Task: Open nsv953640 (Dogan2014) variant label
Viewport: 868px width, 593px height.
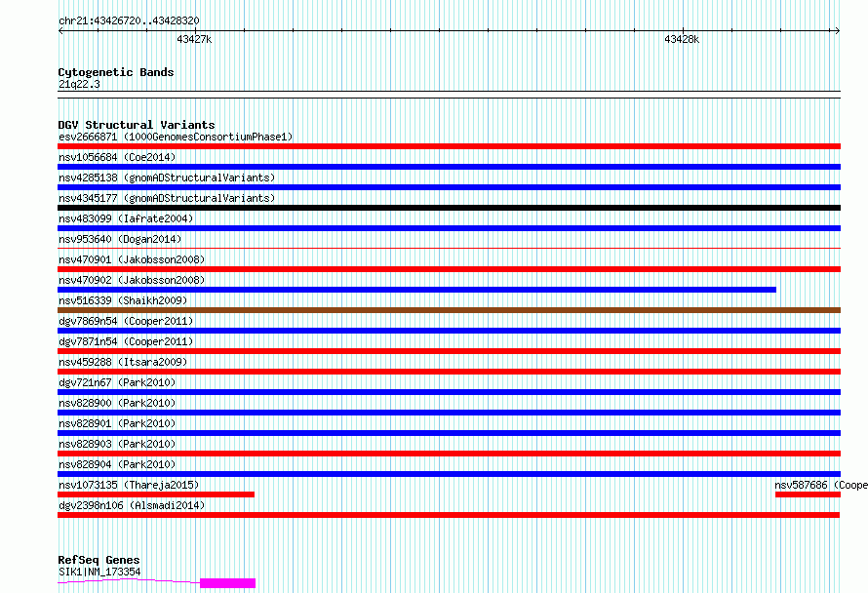Action: pos(120,239)
